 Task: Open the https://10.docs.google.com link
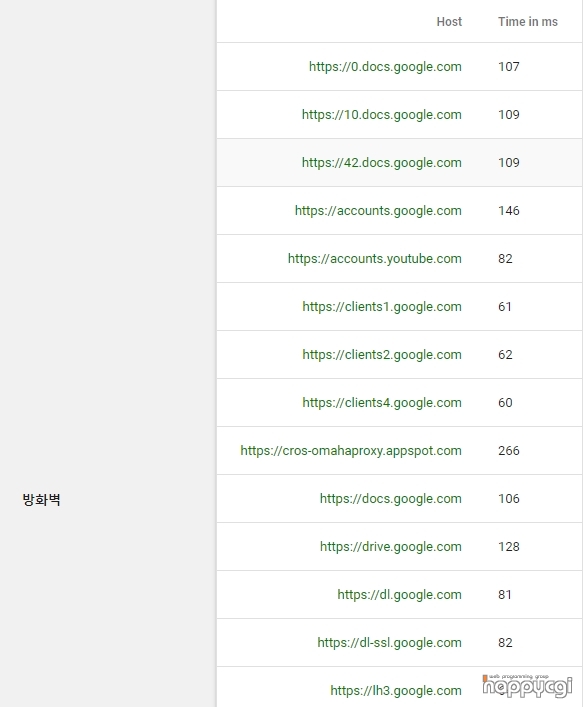381,115
